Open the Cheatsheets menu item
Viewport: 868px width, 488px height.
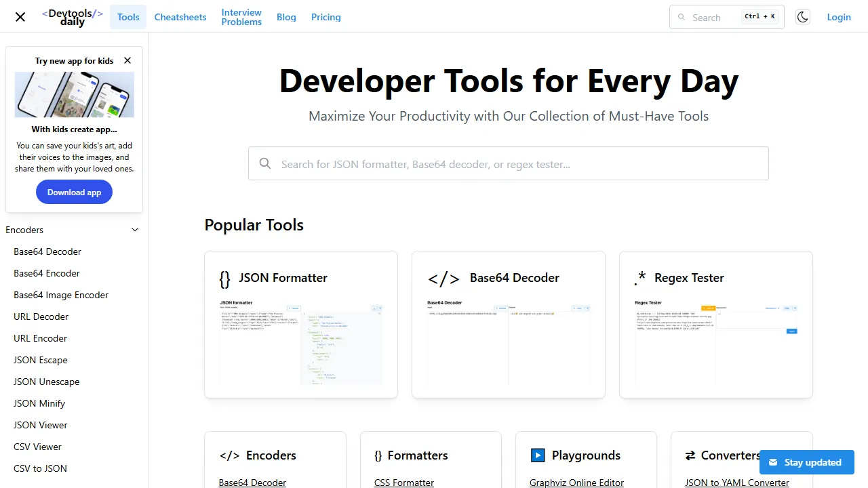[180, 17]
